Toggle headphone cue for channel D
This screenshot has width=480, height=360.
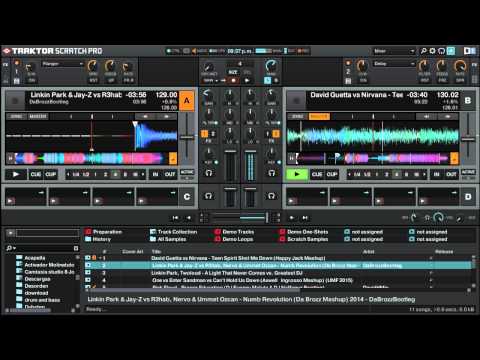tap(271, 196)
